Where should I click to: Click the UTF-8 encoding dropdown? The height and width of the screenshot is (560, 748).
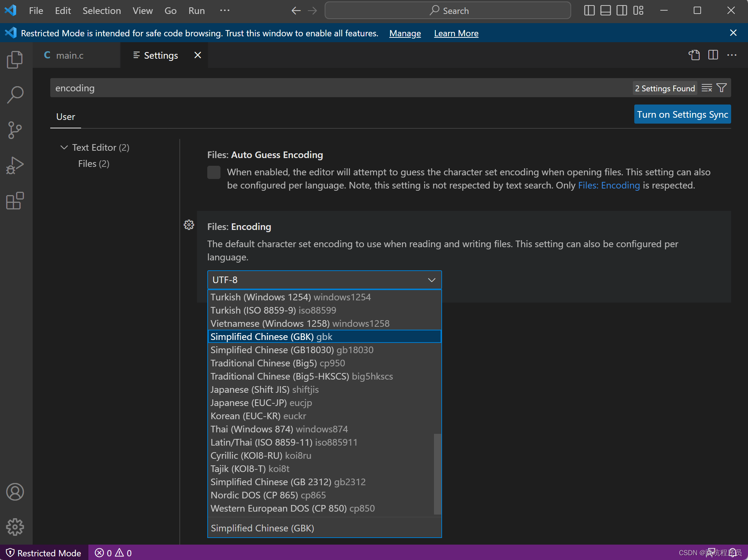pyautogui.click(x=324, y=280)
